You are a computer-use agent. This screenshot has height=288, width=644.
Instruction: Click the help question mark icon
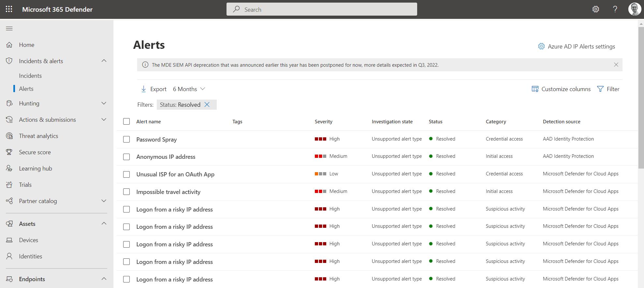tap(615, 9)
